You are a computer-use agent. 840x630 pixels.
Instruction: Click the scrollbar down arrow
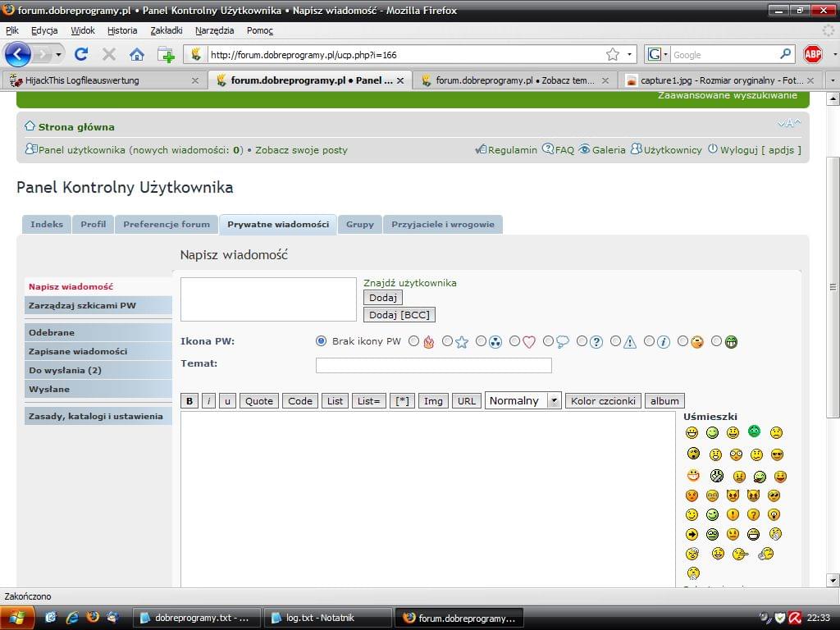tap(833, 580)
